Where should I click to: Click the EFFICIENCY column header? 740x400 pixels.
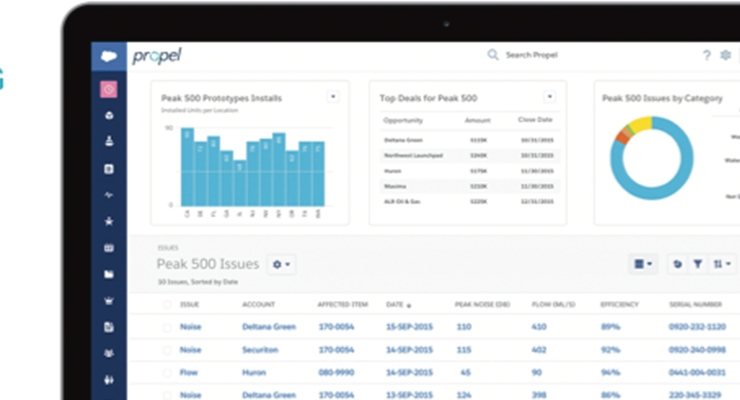pos(620,305)
